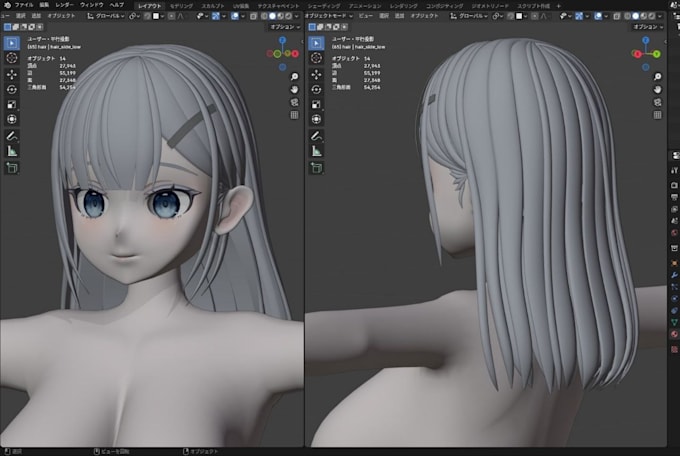The height and width of the screenshot is (456, 680).
Task: Select the Rotate tool in left viewport
Action: 12,89
